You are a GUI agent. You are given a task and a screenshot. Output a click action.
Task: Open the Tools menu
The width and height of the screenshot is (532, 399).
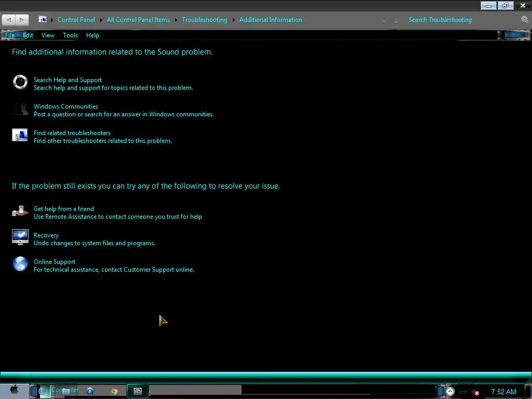coord(70,35)
